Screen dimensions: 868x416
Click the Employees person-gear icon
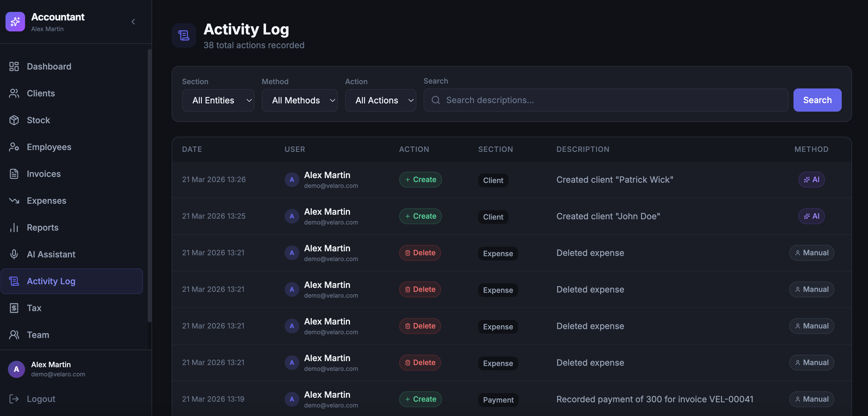[14, 147]
